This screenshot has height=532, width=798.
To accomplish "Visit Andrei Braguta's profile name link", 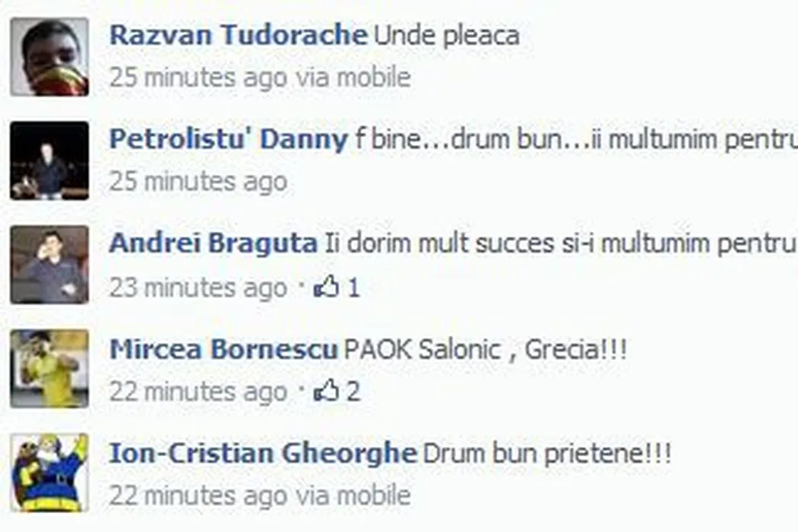I will (x=214, y=243).
